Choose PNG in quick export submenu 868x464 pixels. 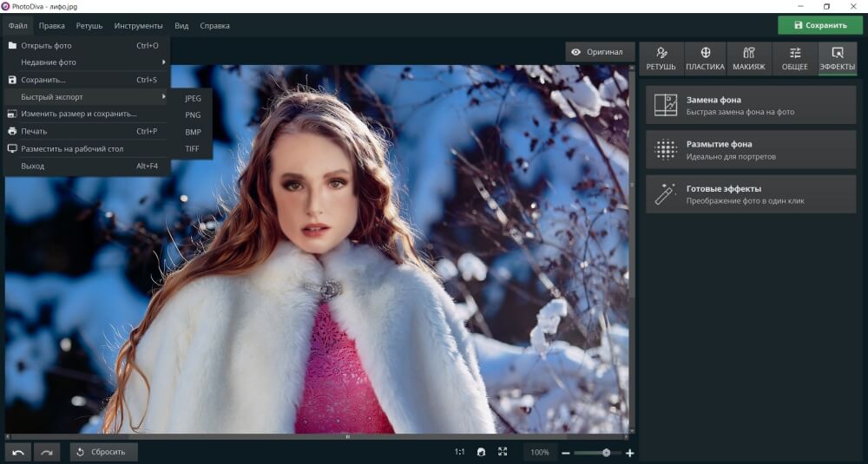click(x=193, y=114)
